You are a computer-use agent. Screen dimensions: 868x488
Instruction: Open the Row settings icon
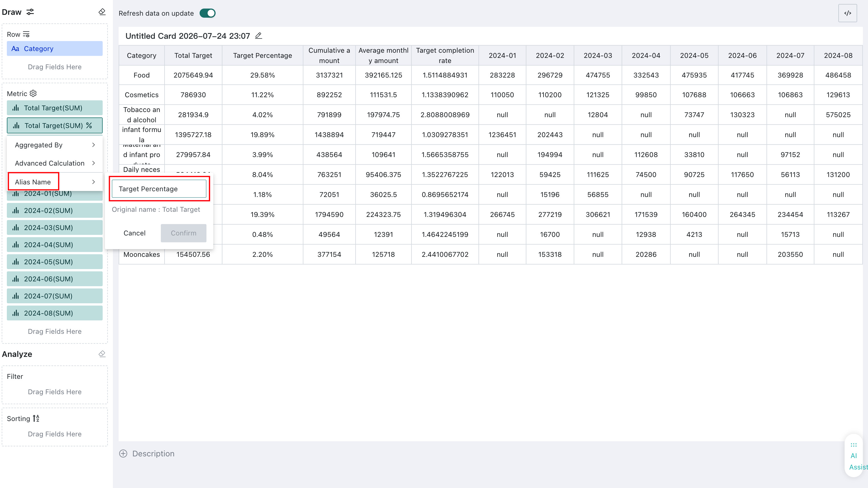click(x=26, y=34)
